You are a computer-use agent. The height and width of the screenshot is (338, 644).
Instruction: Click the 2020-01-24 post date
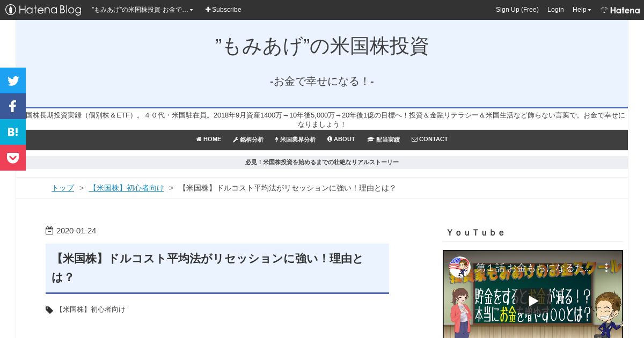[76, 231]
